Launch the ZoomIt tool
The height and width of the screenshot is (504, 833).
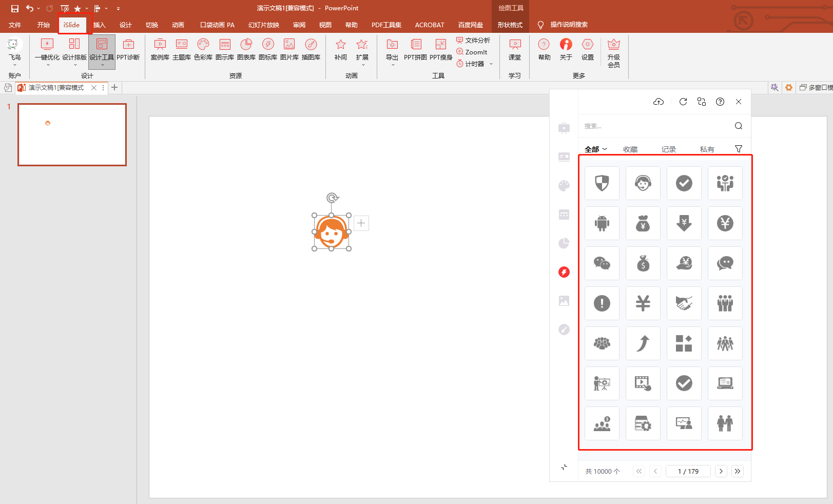(472, 52)
